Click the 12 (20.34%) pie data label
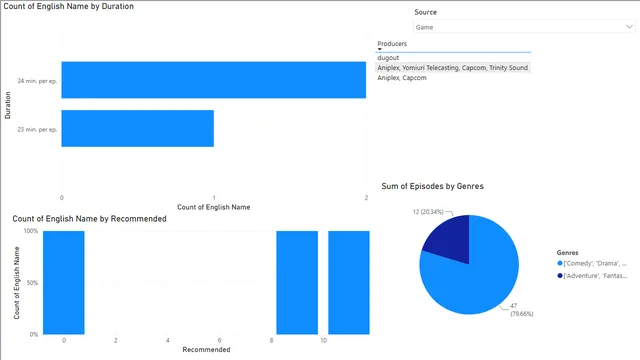The image size is (640, 360). [x=428, y=212]
